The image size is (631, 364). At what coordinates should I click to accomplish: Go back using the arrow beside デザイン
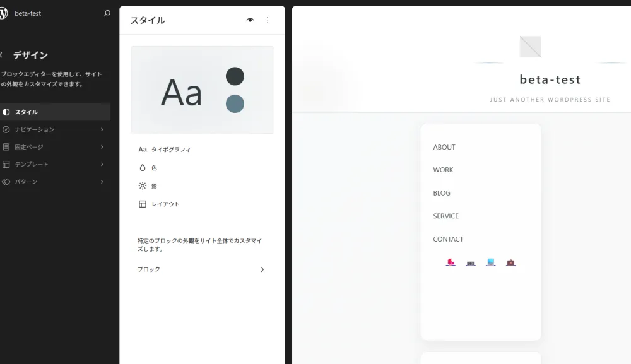pos(2,56)
